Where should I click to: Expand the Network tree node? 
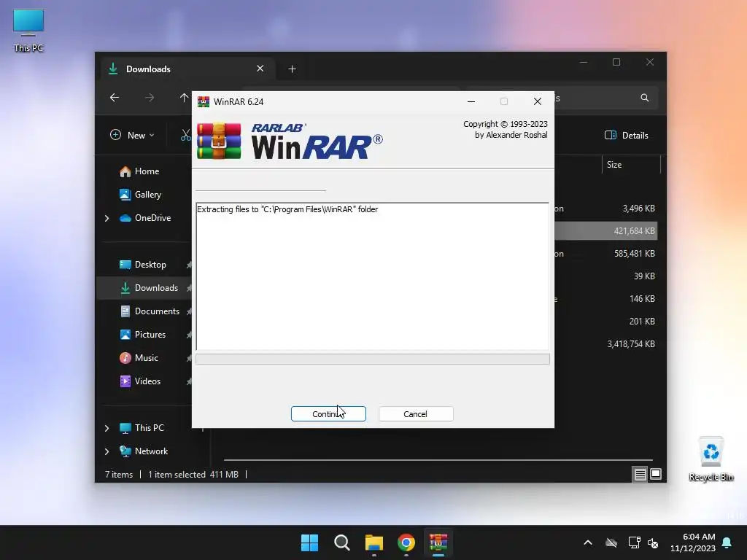(107, 451)
